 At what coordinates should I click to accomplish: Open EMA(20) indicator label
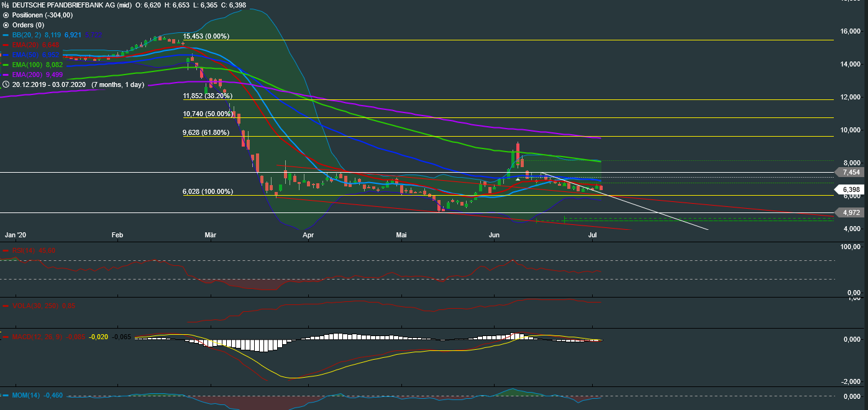(x=26, y=45)
